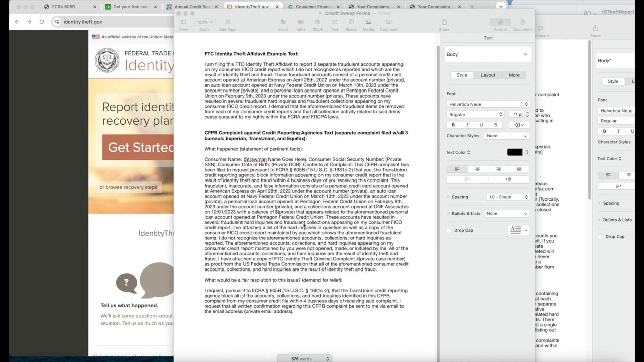Open the Body paragraph style dropdown
This screenshot has height=362, width=644.
point(488,54)
